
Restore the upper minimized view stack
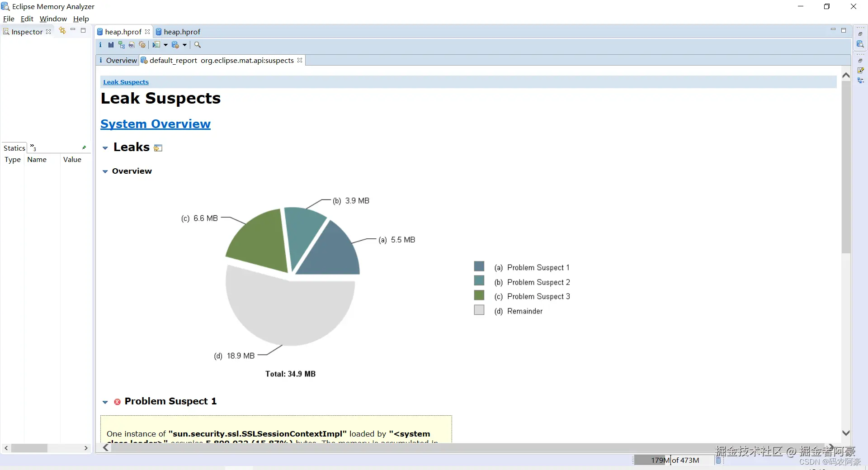(x=860, y=34)
